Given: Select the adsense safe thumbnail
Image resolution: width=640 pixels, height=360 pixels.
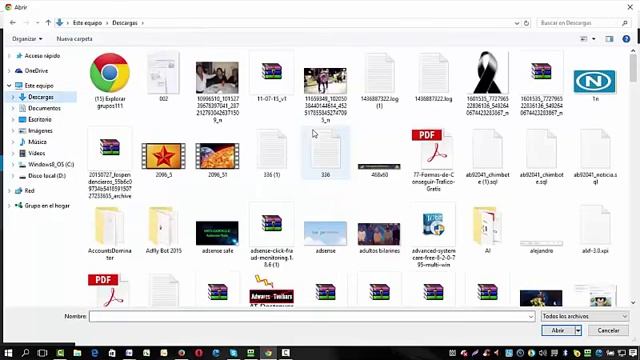Looking at the screenshot, I should coord(217,237).
